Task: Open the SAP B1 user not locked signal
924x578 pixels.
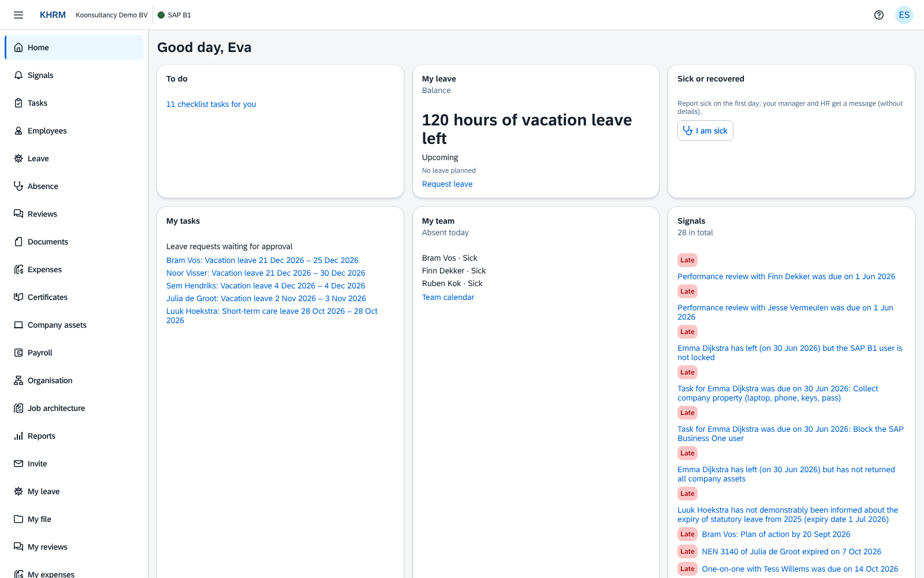Action: coord(789,353)
